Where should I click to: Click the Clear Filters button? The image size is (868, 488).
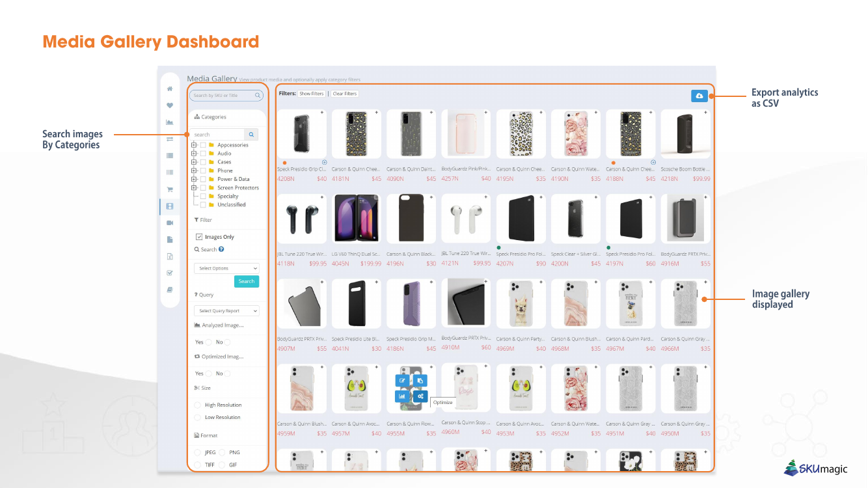[x=345, y=94]
